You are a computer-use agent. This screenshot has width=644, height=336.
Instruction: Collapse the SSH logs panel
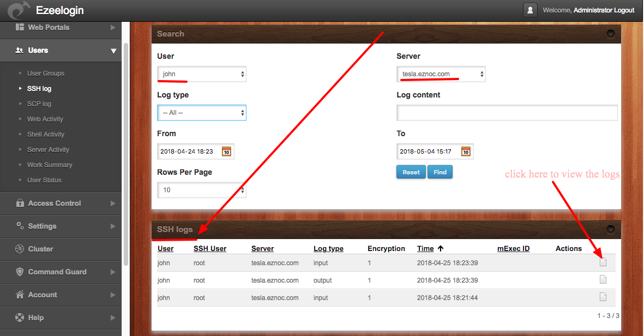point(611,229)
